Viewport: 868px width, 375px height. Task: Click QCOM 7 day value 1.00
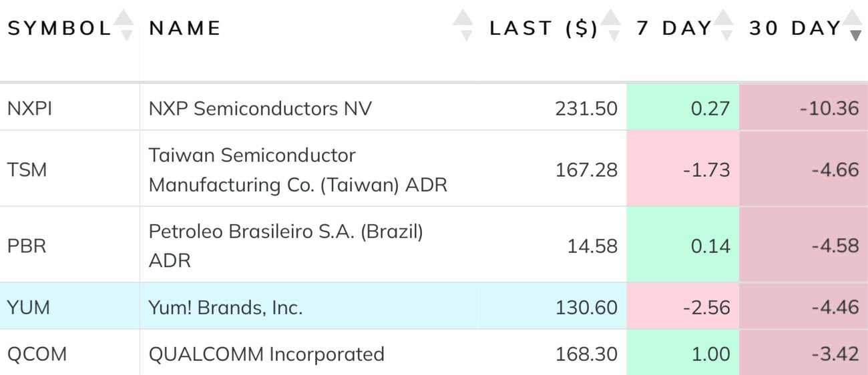coord(711,354)
